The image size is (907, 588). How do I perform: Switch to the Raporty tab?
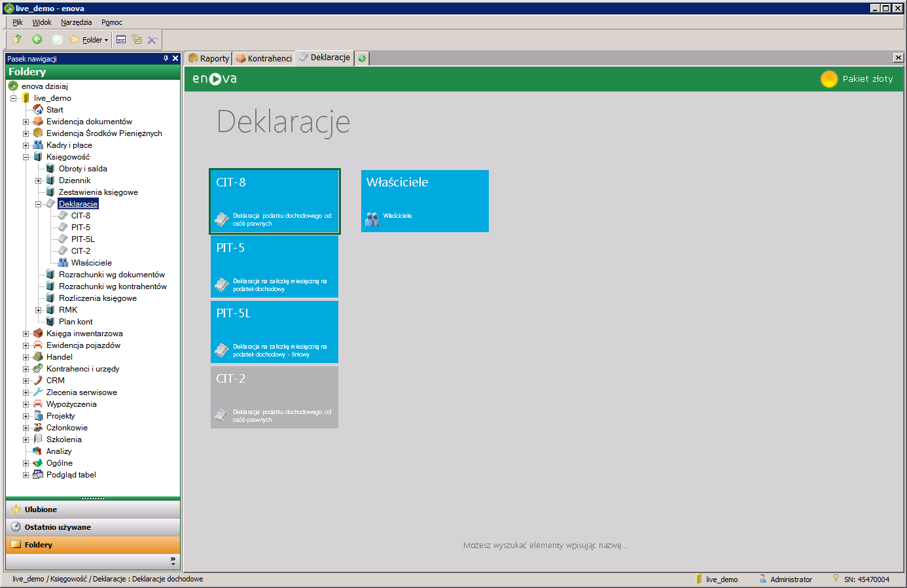tap(209, 58)
